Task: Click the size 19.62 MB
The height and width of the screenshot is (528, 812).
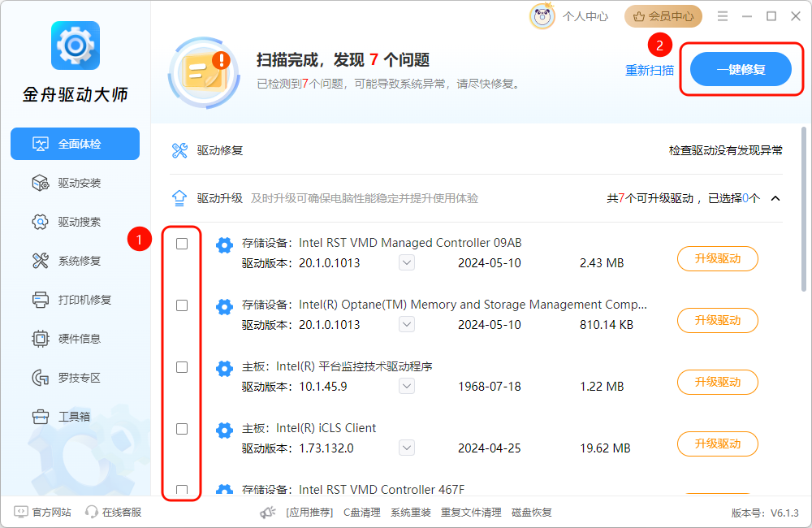Action: point(605,448)
